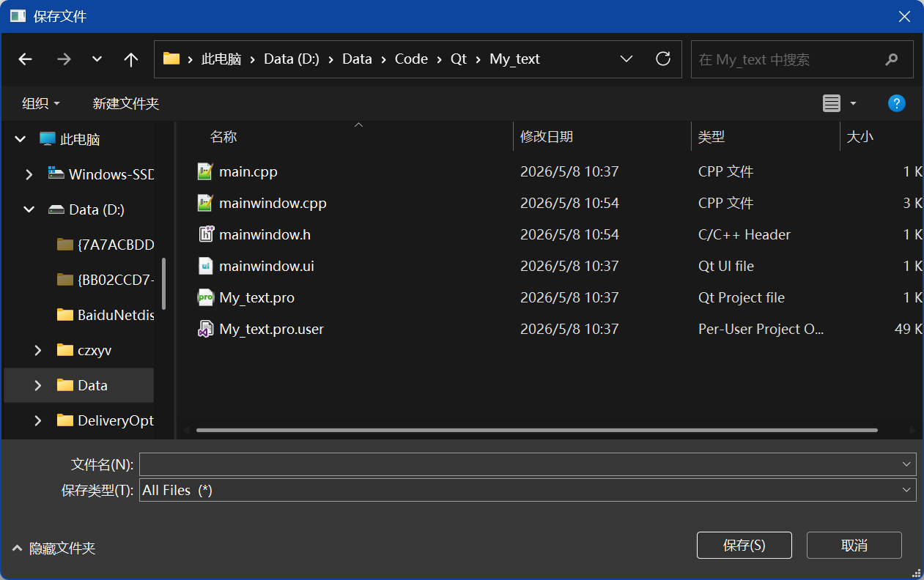Click the My_text.pro.user file icon
The height and width of the screenshot is (580, 924).
coord(206,329)
